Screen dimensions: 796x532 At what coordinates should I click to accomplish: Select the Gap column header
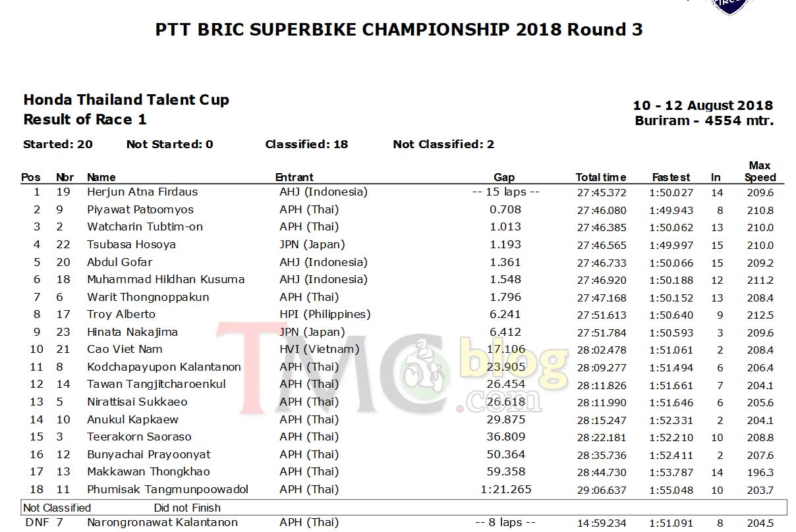(x=504, y=177)
